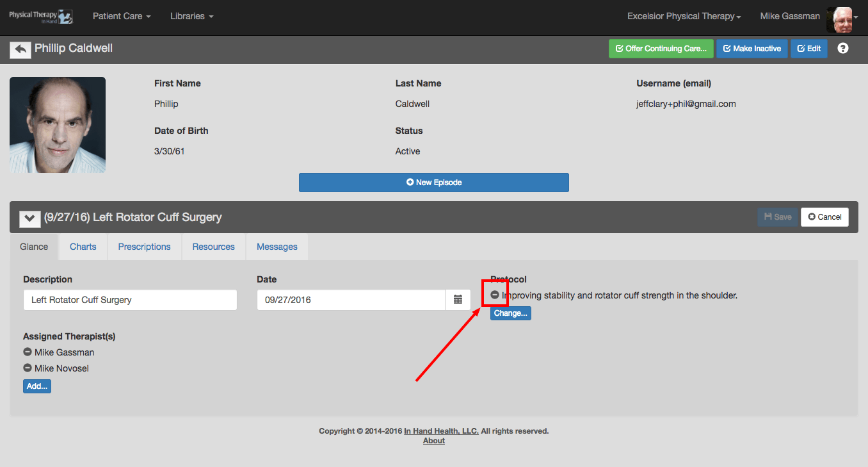Viewport: 868px width, 467px height.
Task: Open the About link in footer
Action: pyautogui.click(x=433, y=441)
